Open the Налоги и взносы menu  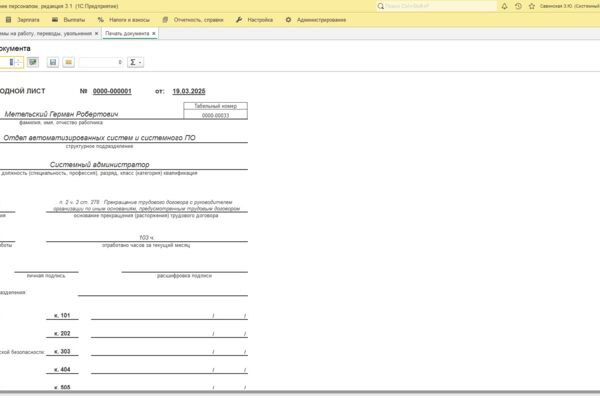pos(129,20)
